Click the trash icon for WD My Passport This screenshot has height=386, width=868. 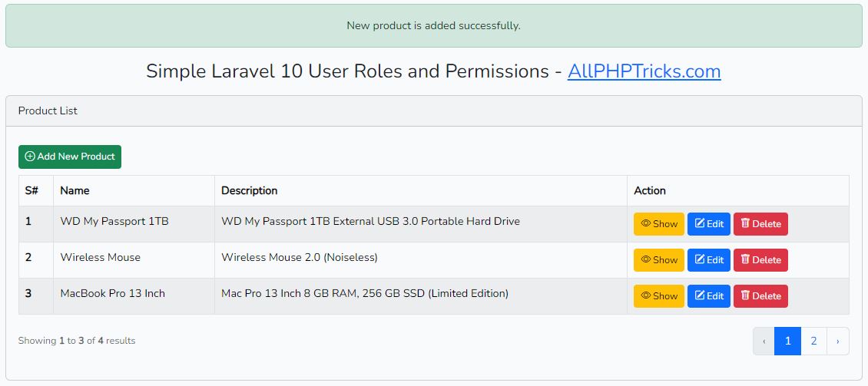click(x=745, y=223)
